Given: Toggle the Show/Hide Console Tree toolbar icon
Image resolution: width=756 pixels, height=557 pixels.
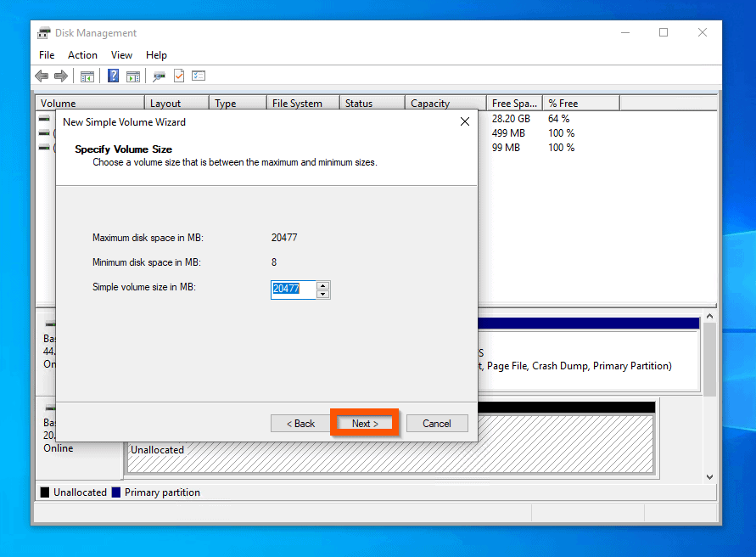Looking at the screenshot, I should coord(87,76).
